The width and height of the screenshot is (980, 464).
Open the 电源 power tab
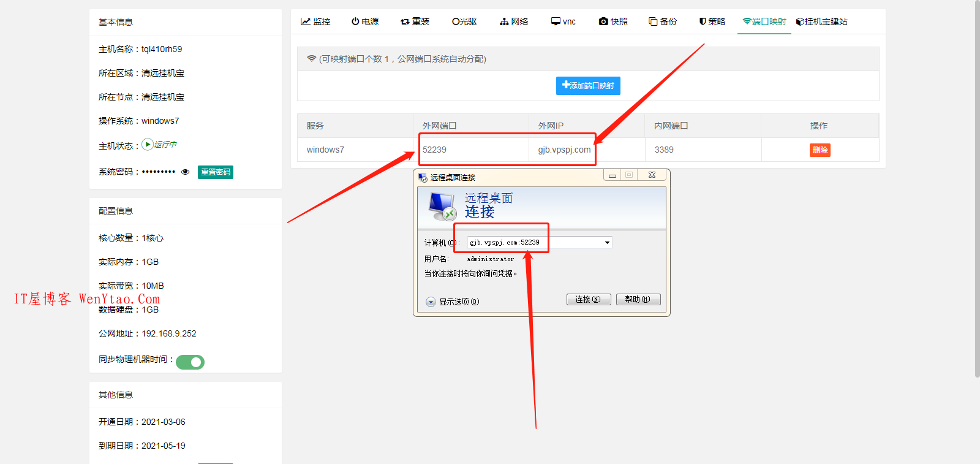[365, 21]
